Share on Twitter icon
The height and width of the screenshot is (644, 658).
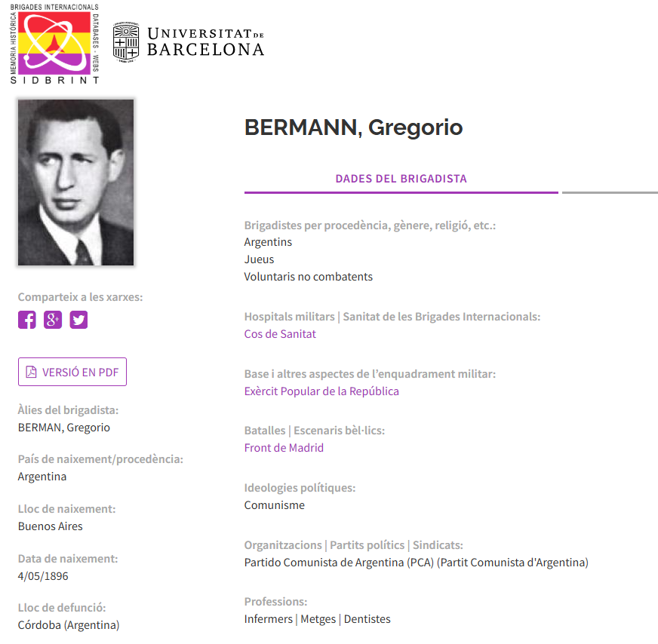pyautogui.click(x=78, y=320)
